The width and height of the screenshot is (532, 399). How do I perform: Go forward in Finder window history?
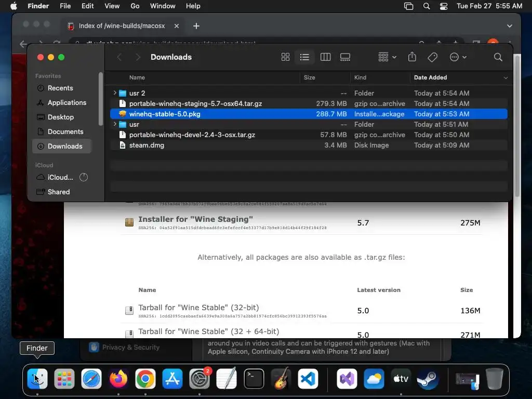(x=138, y=57)
